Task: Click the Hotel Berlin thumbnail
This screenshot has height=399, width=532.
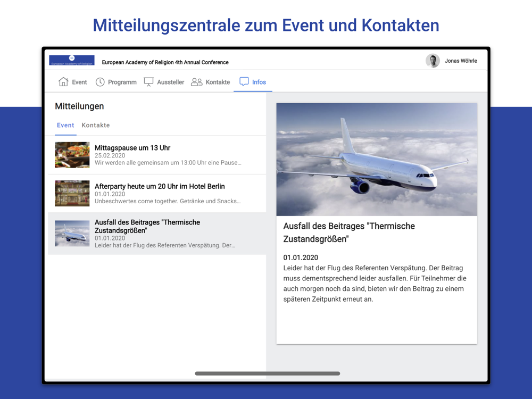Action: point(72,194)
